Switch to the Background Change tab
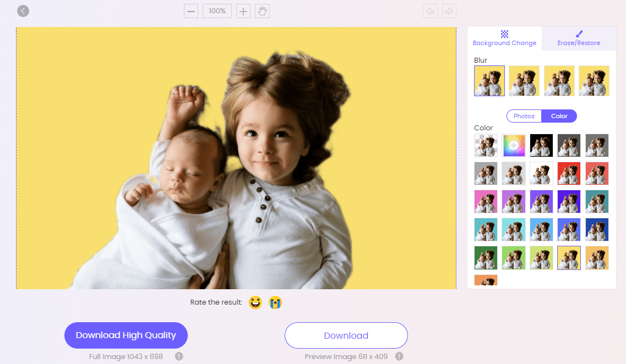626x364 pixels. [504, 38]
